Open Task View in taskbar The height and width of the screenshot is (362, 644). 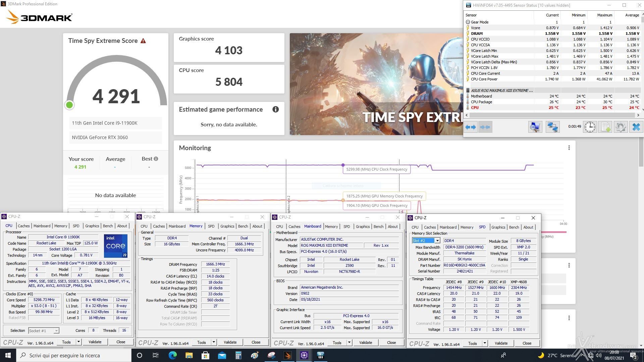tap(155, 355)
